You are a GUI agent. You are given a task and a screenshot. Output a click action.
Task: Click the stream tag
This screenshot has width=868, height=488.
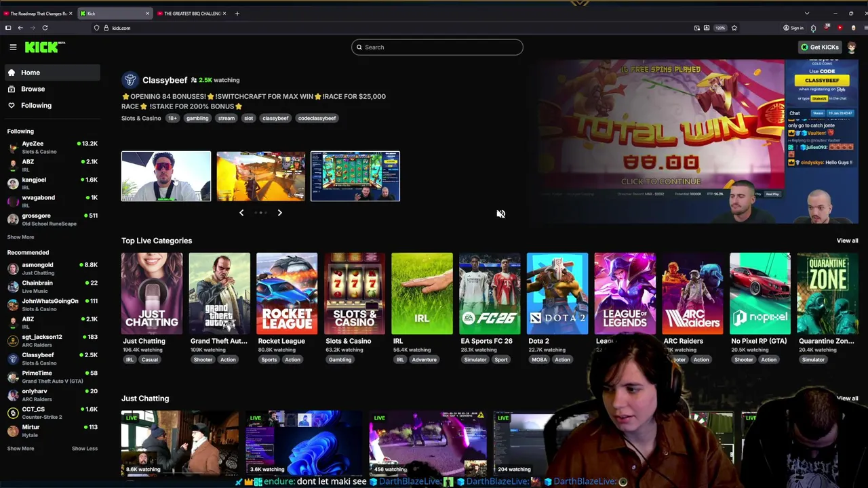226,118
